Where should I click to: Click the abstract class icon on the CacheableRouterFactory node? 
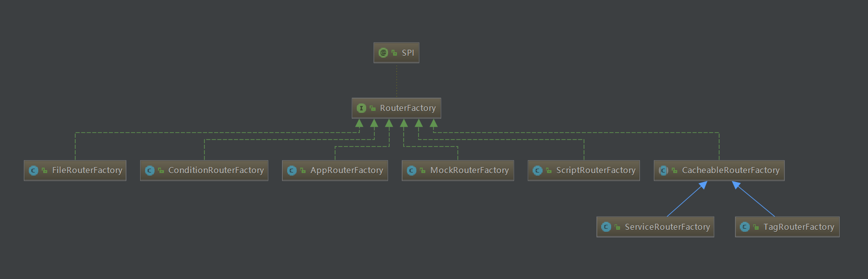[x=663, y=171]
